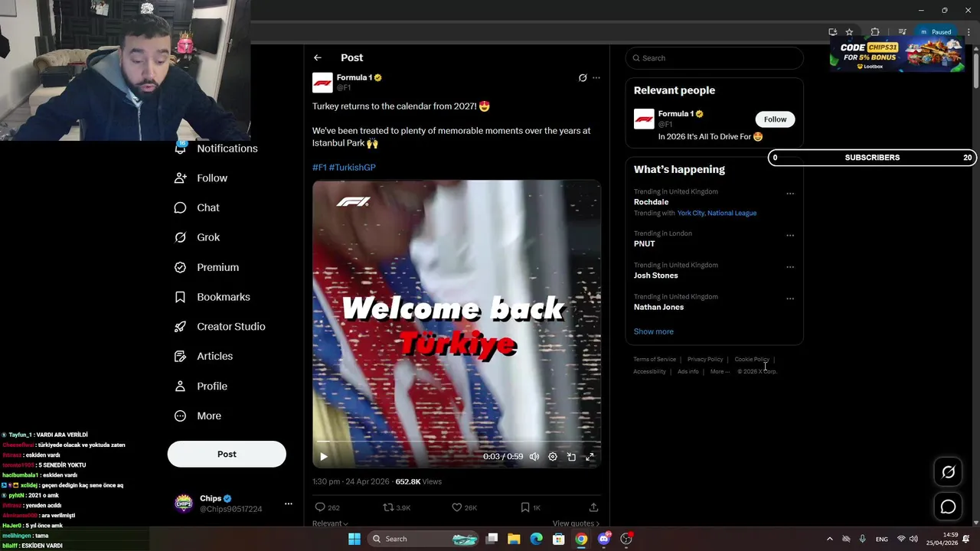Click the Formula 1 avatar on the post

point(322,83)
